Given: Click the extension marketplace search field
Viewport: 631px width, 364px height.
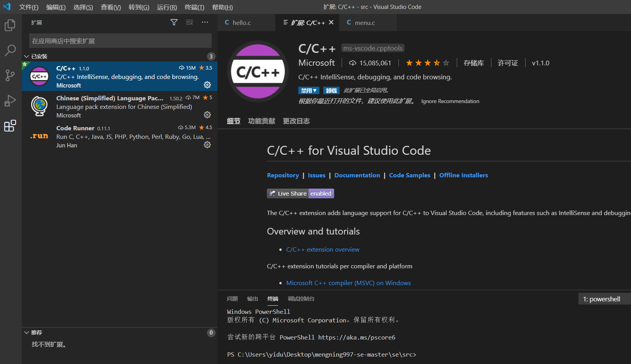Looking at the screenshot, I should (x=120, y=41).
